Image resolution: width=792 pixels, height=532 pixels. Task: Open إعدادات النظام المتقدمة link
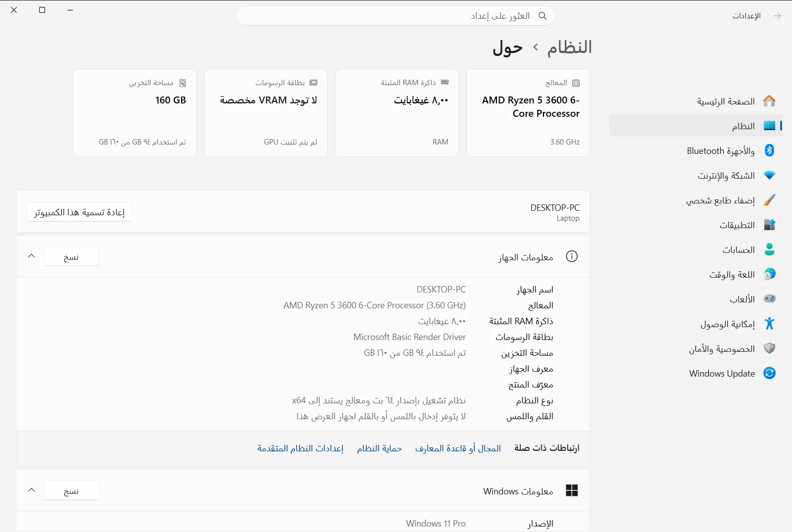coord(300,448)
